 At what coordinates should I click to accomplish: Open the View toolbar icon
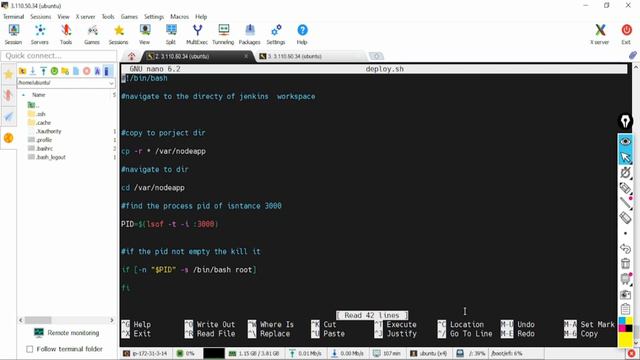point(144,34)
